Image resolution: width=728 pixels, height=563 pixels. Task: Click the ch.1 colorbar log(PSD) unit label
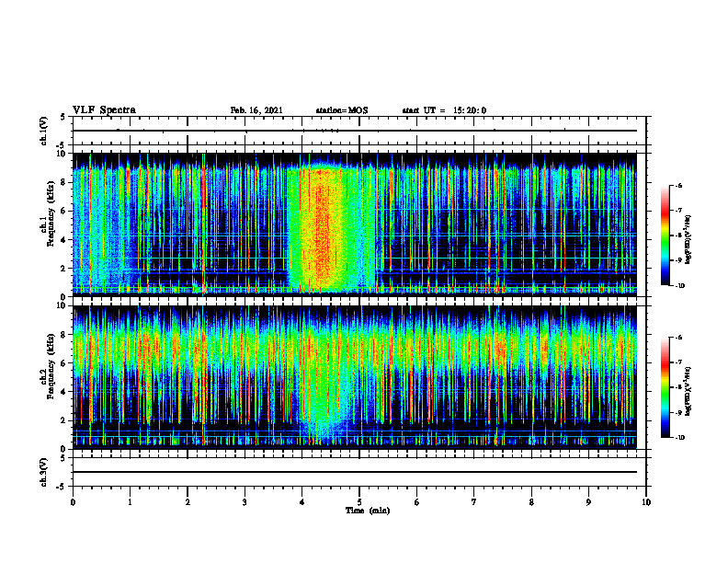(688, 240)
